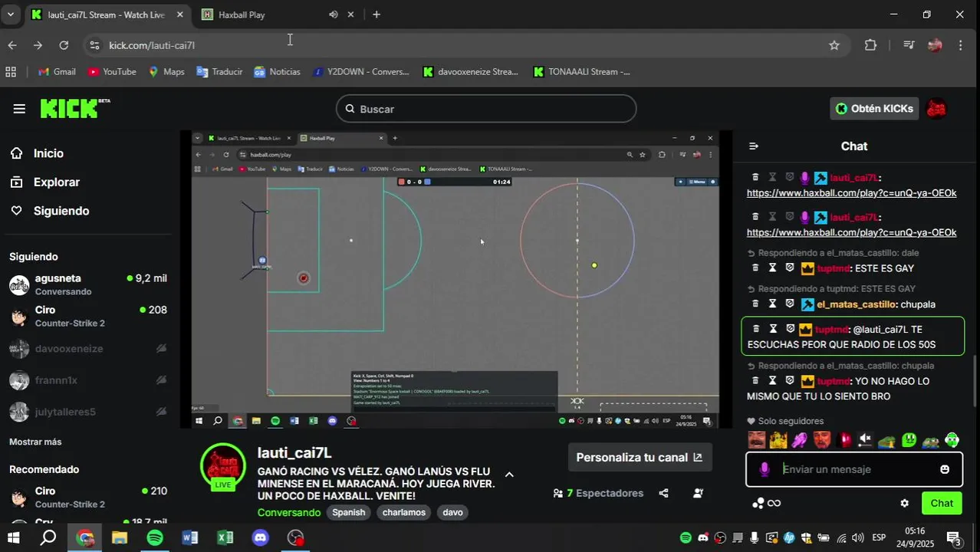
Task: Click purple microphone badge in message box
Action: (765, 469)
